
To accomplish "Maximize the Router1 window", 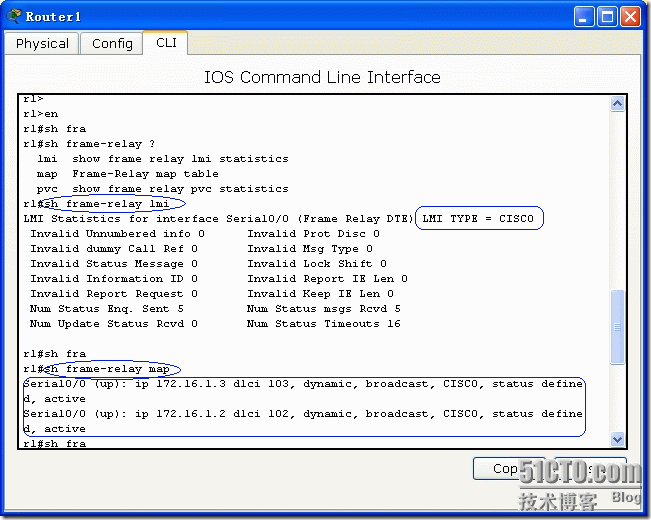I will point(607,17).
